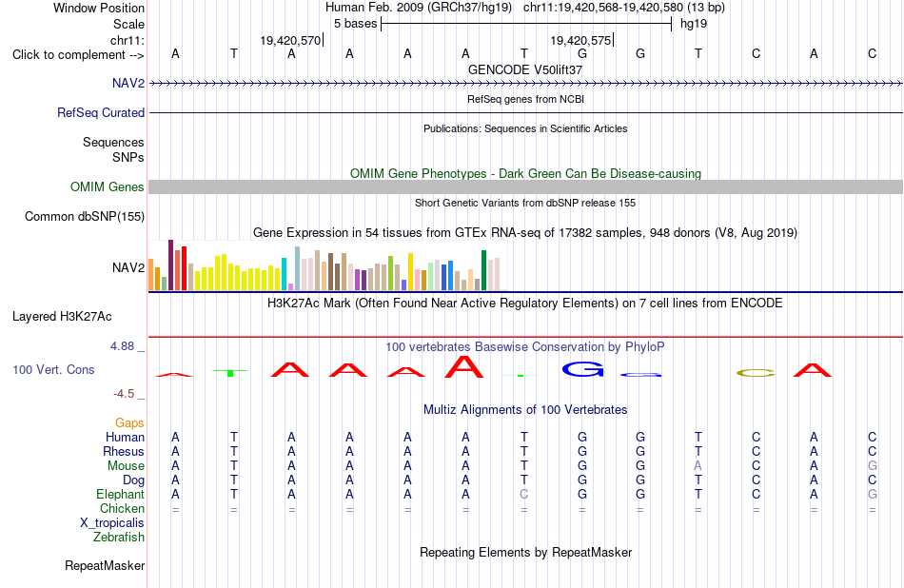904x588 pixels.
Task: Select the Mouse species alignment label
Action: [126, 466]
